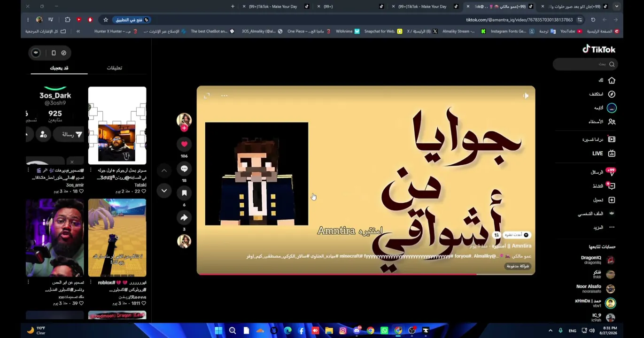Image resolution: width=644 pixels, height=338 pixels.
Task: Open the Explore compass icon
Action: 612,94
